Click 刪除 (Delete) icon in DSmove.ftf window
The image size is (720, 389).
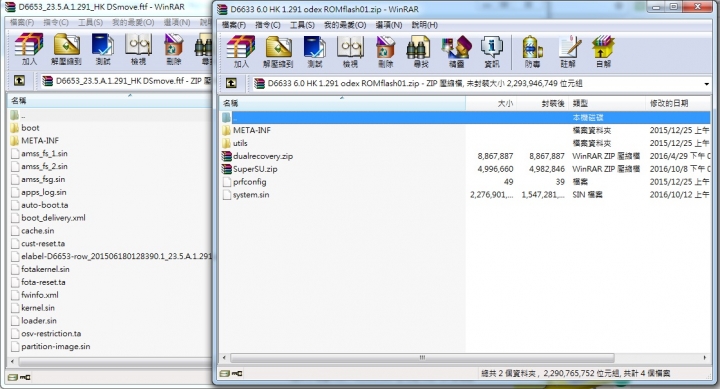point(174,49)
